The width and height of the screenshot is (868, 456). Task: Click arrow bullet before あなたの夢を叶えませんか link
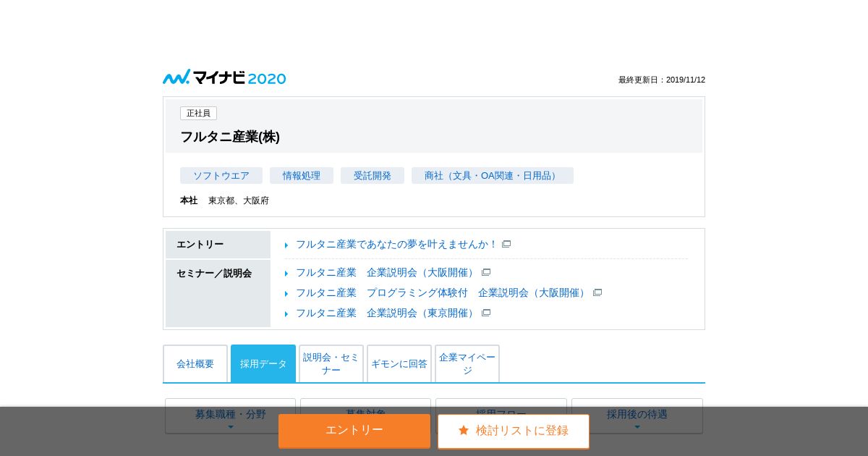[x=286, y=245]
